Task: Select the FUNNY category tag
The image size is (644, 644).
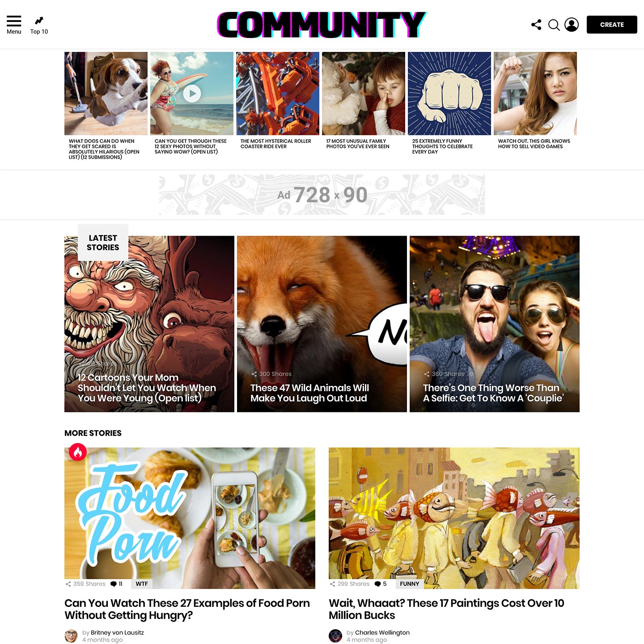Action: pyautogui.click(x=410, y=584)
